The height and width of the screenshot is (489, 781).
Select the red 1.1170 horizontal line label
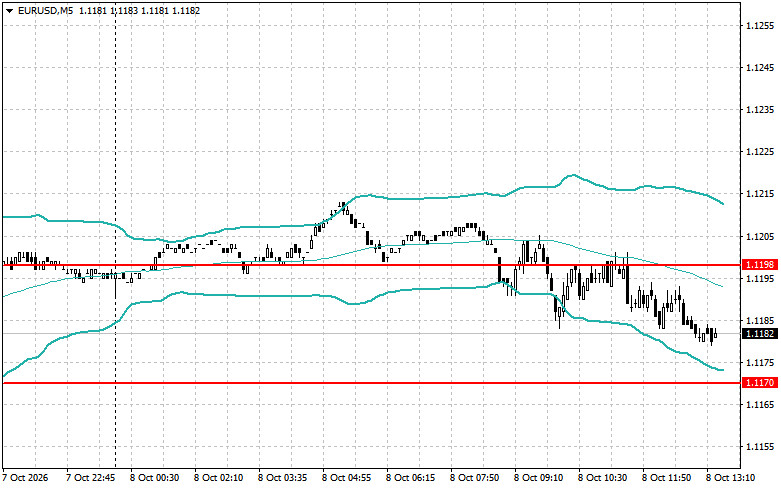(759, 382)
